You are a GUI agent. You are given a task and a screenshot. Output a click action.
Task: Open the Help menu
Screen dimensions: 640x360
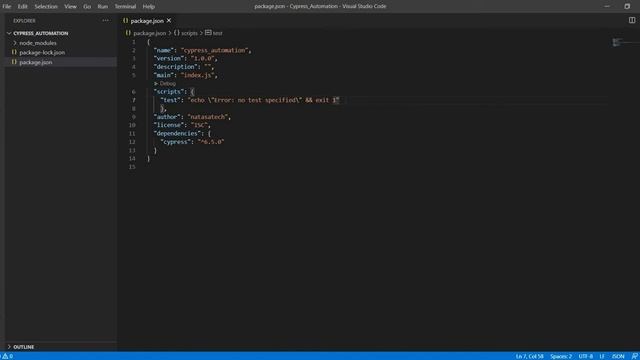tap(149, 7)
